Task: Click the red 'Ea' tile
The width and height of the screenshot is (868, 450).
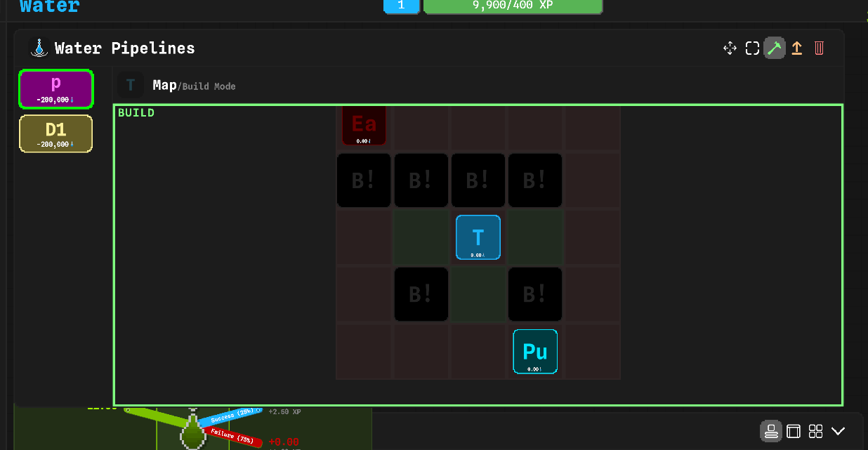Action: [x=364, y=126]
